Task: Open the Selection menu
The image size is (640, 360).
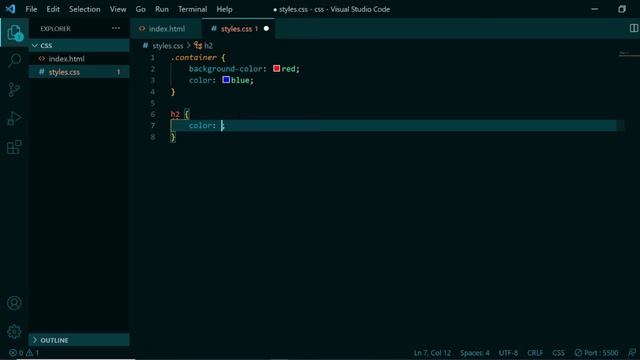Action: click(84, 9)
